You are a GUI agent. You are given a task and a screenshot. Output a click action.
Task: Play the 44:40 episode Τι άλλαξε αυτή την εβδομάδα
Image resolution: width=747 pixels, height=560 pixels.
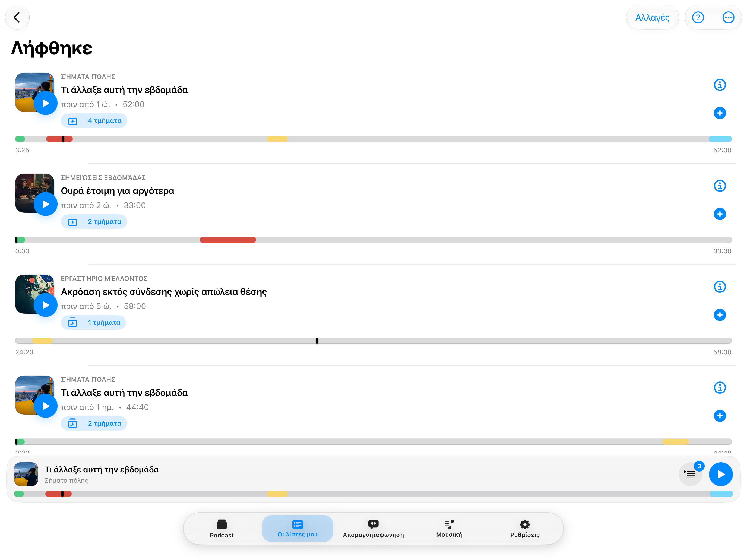pyautogui.click(x=46, y=406)
